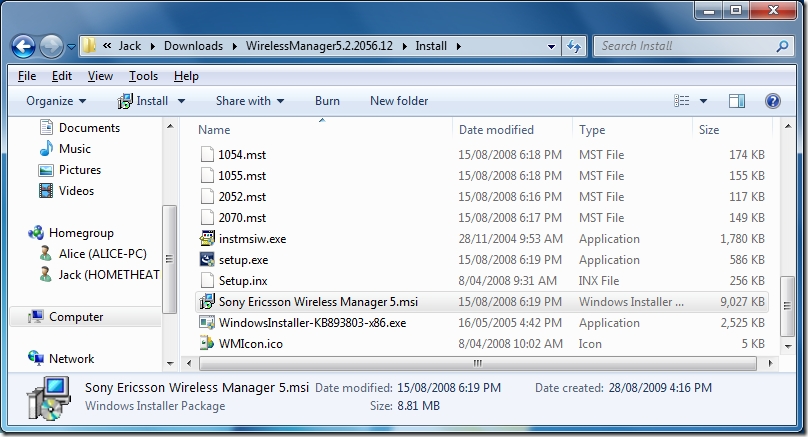The height and width of the screenshot is (437, 808).
Task: Click the Search Install input field
Action: pyautogui.click(x=685, y=46)
